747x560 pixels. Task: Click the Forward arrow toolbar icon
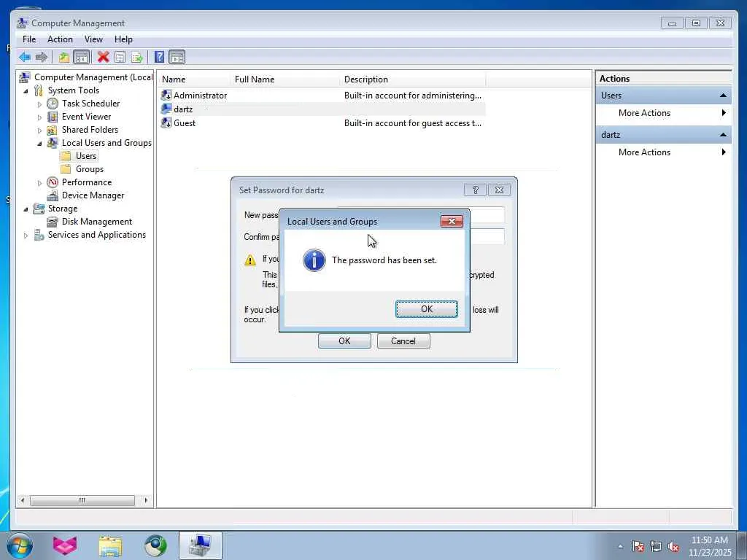[x=42, y=57]
